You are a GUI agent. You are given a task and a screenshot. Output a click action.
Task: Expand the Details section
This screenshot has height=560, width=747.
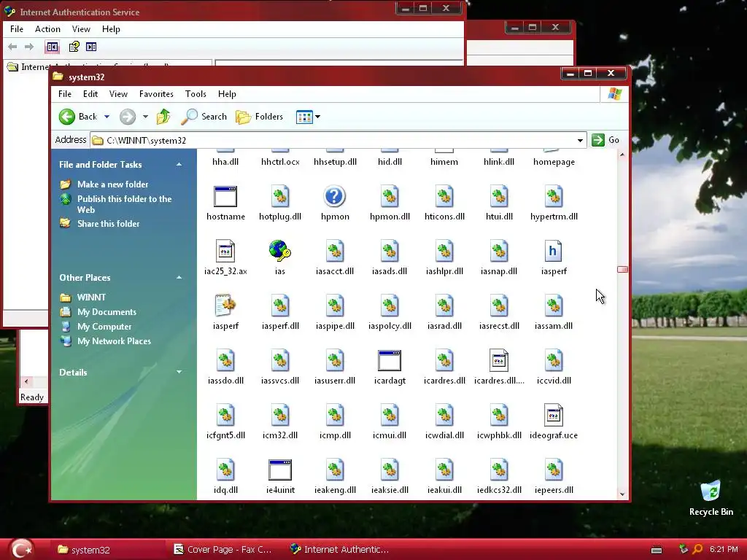(x=179, y=372)
